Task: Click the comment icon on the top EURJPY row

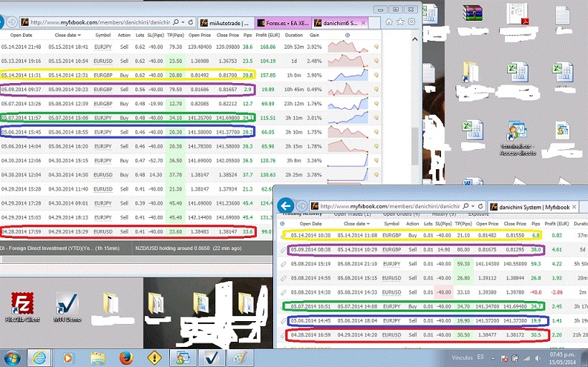Action: click(376, 47)
